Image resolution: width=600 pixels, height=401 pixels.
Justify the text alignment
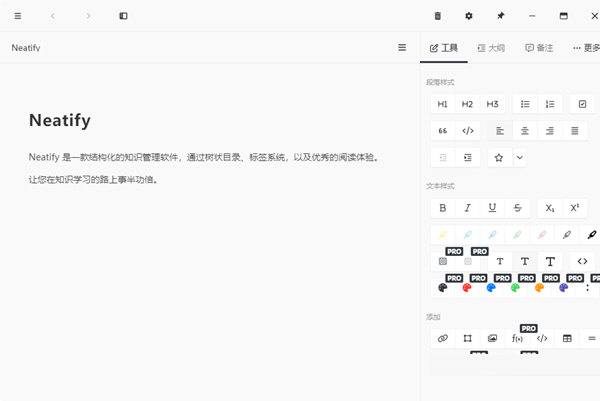click(x=575, y=131)
